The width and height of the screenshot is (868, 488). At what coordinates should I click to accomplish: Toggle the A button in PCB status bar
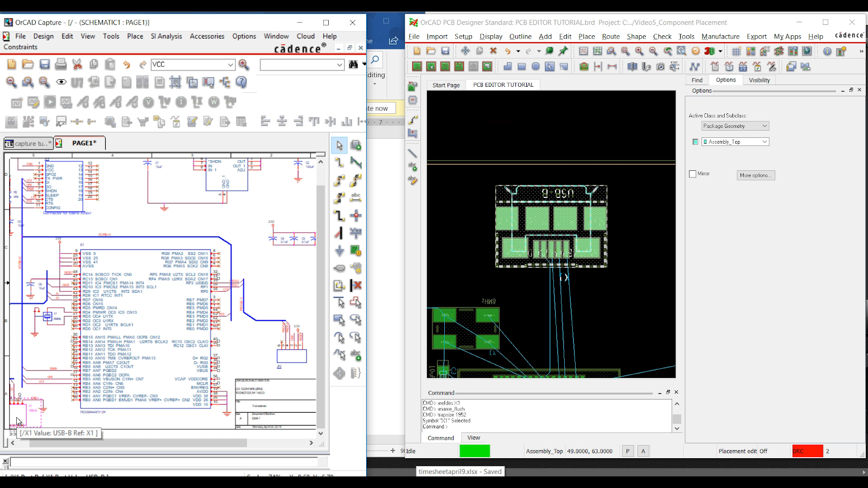point(643,451)
